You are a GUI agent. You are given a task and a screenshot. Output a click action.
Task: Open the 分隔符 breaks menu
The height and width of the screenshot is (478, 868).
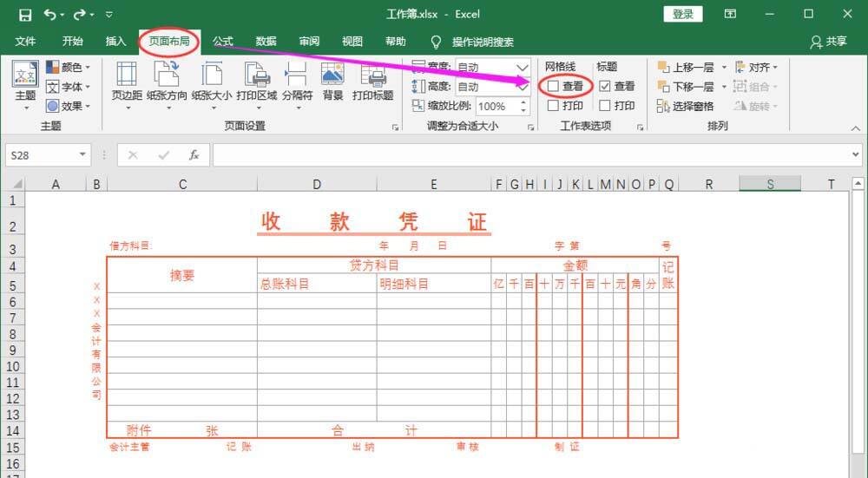pos(297,85)
